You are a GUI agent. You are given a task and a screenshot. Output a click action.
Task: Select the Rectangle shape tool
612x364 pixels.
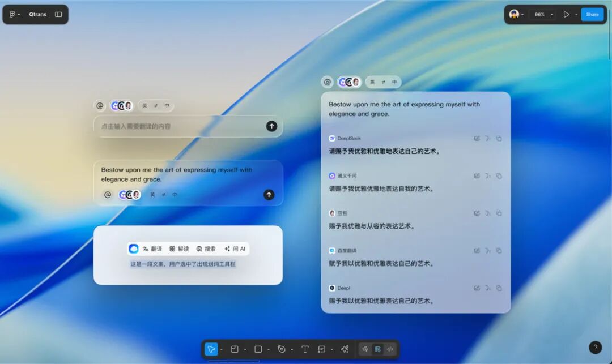(x=258, y=349)
